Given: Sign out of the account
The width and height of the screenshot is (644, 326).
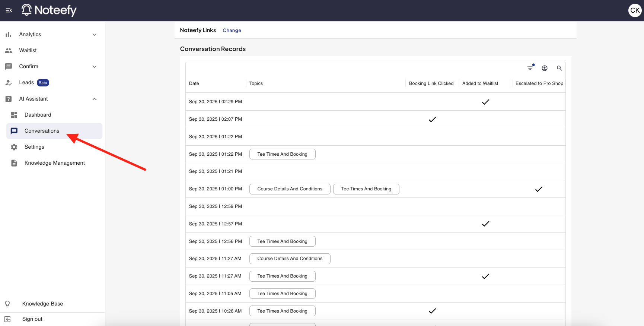Looking at the screenshot, I should pos(32,319).
